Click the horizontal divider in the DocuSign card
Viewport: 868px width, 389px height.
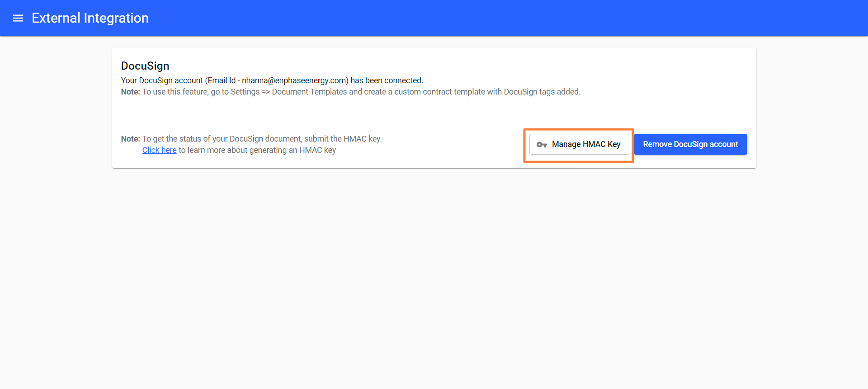(x=434, y=120)
